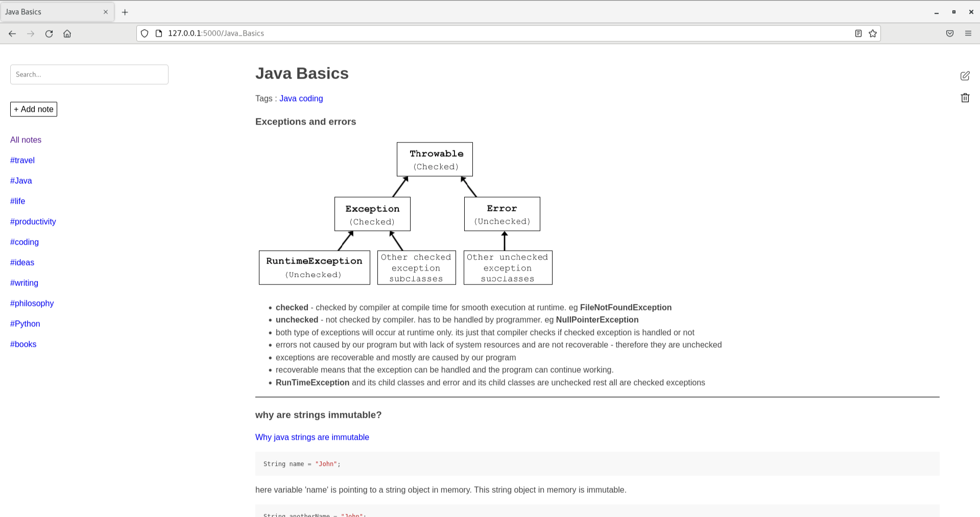Click the delete note trash icon
This screenshot has width=980, height=517.
pyautogui.click(x=965, y=98)
